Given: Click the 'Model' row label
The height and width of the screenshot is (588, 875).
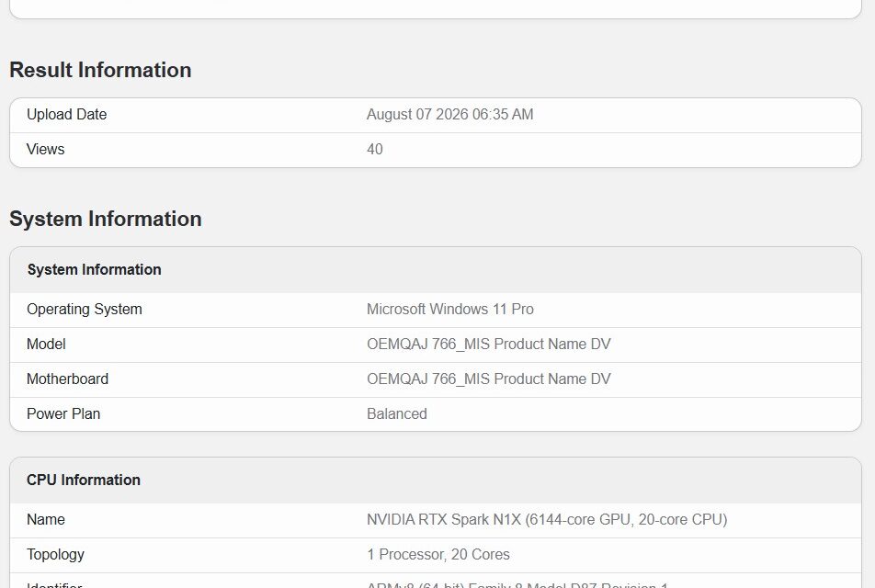Looking at the screenshot, I should [x=46, y=345].
